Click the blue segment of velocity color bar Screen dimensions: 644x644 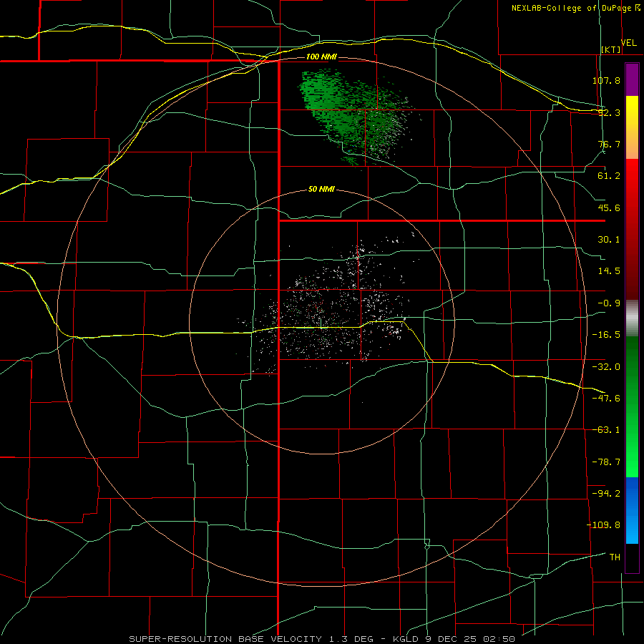pos(632,510)
